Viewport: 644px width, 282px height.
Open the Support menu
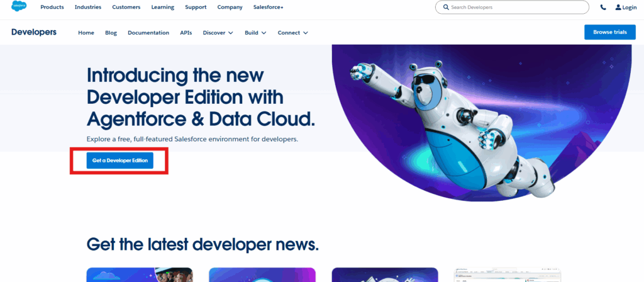196,8
